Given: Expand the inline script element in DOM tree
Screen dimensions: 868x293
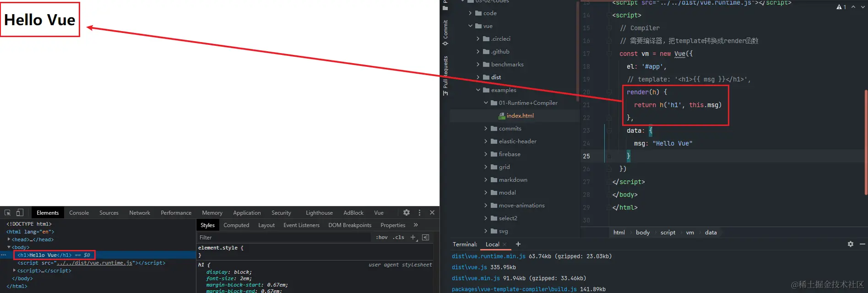Looking at the screenshot, I should pyautogui.click(x=14, y=271).
